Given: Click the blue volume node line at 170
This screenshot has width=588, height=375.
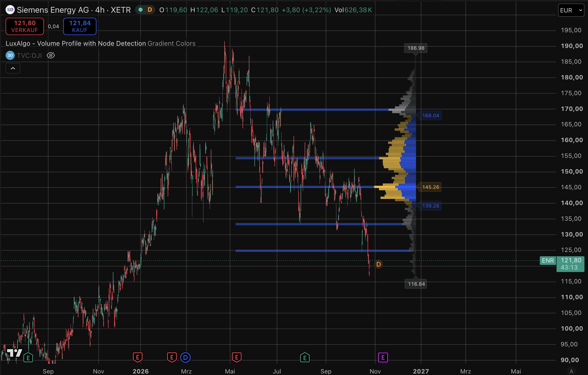Looking at the screenshot, I should coord(312,110).
